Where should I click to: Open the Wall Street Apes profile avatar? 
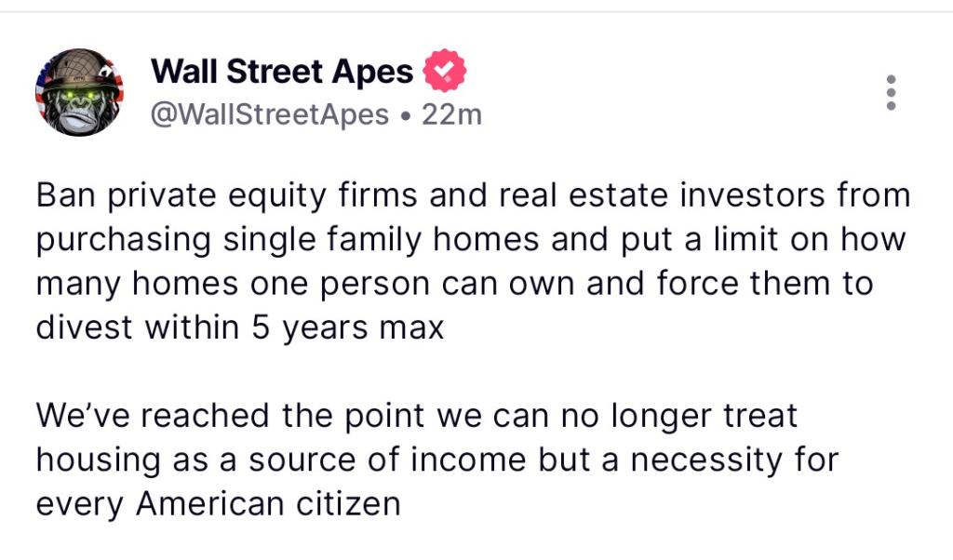[79, 92]
